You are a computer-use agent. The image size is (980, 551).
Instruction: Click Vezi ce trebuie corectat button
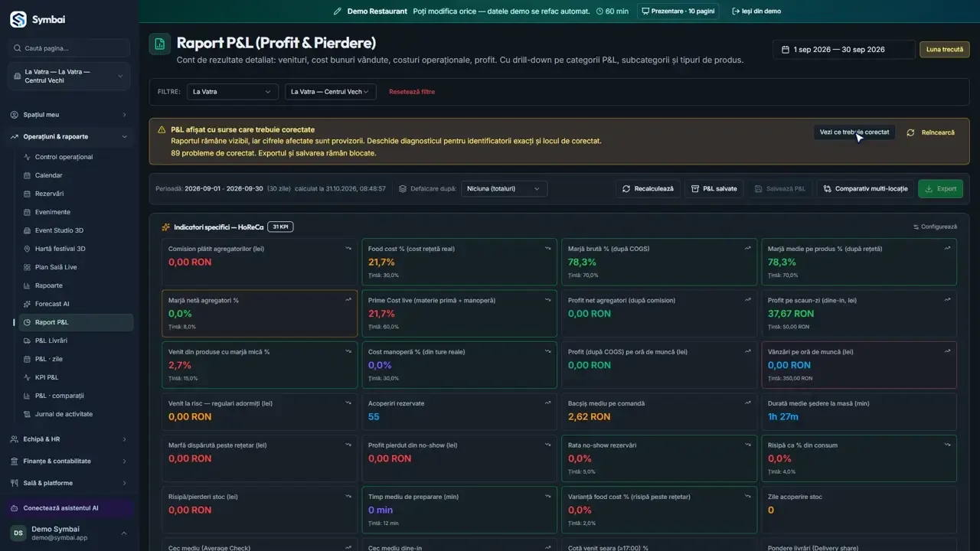[854, 132]
